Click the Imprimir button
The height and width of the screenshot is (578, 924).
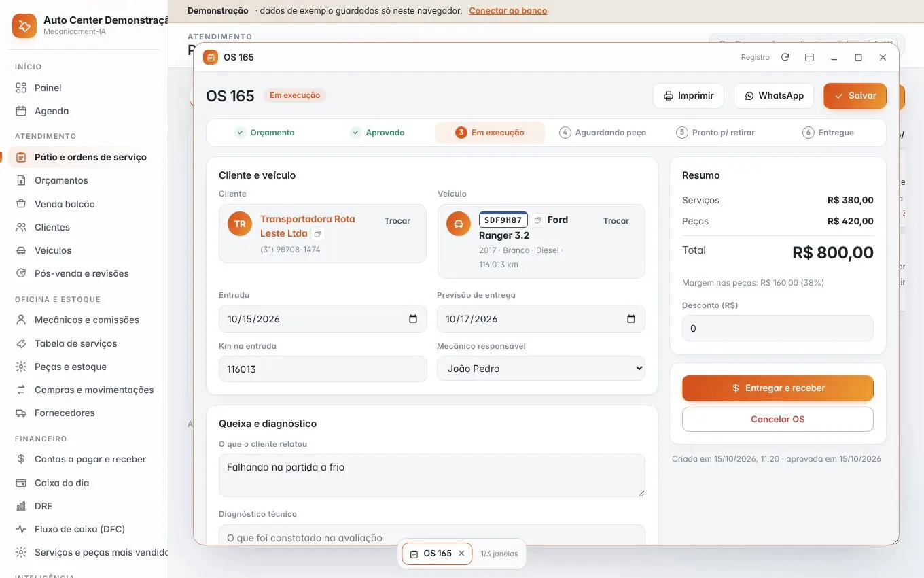tap(688, 96)
